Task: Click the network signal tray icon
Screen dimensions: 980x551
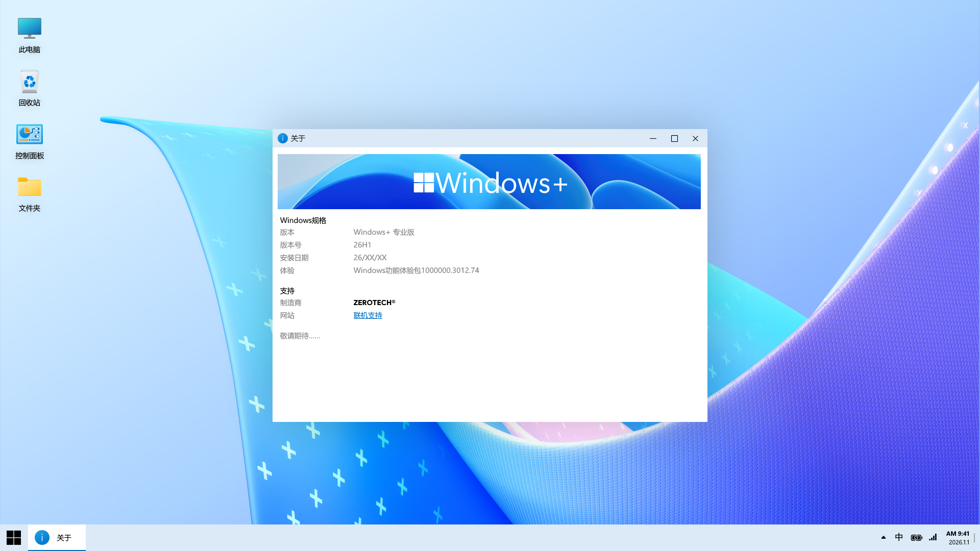Action: (x=933, y=537)
